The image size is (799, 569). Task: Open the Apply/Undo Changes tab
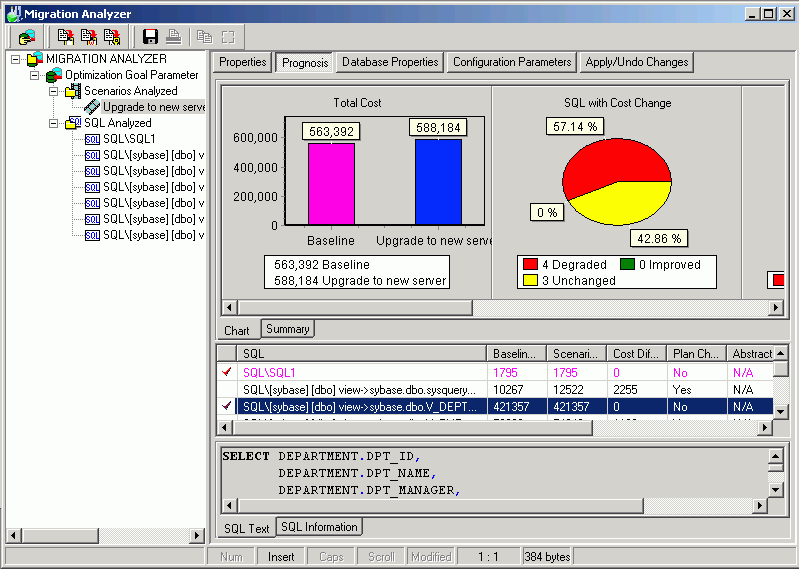point(636,62)
